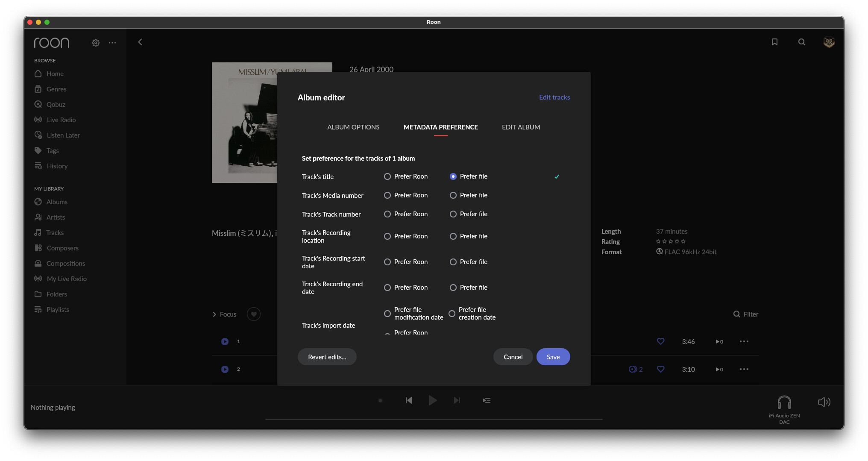The width and height of the screenshot is (868, 461).
Task: Select Prefer file for Track's Media number
Action: [469, 195]
